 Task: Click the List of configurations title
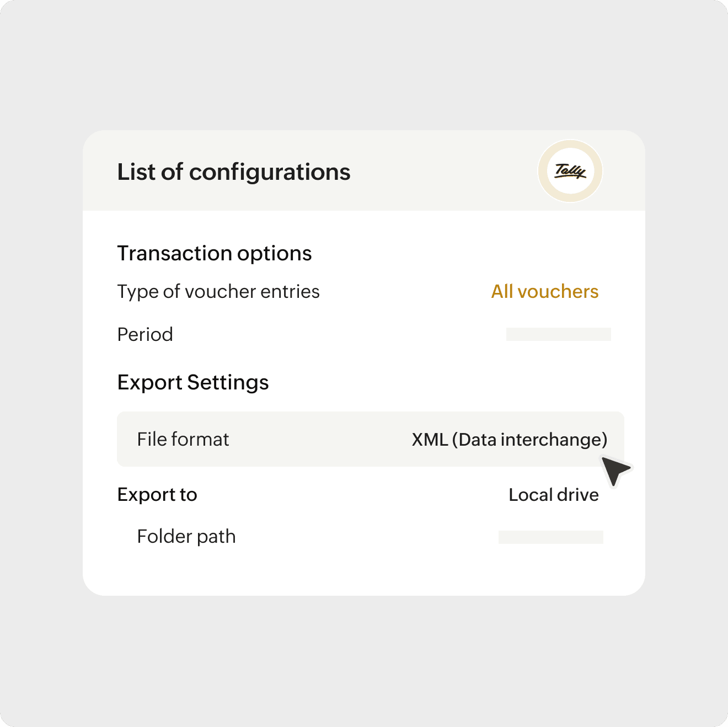(234, 172)
